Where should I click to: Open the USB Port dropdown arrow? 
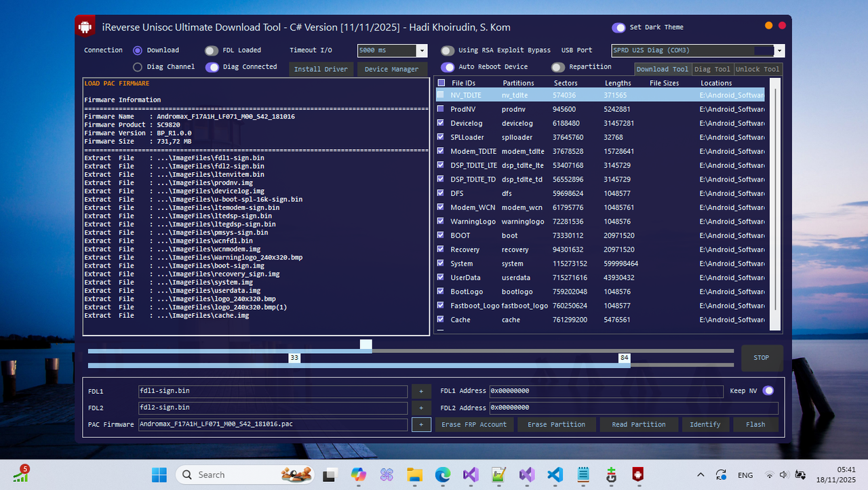[779, 51]
